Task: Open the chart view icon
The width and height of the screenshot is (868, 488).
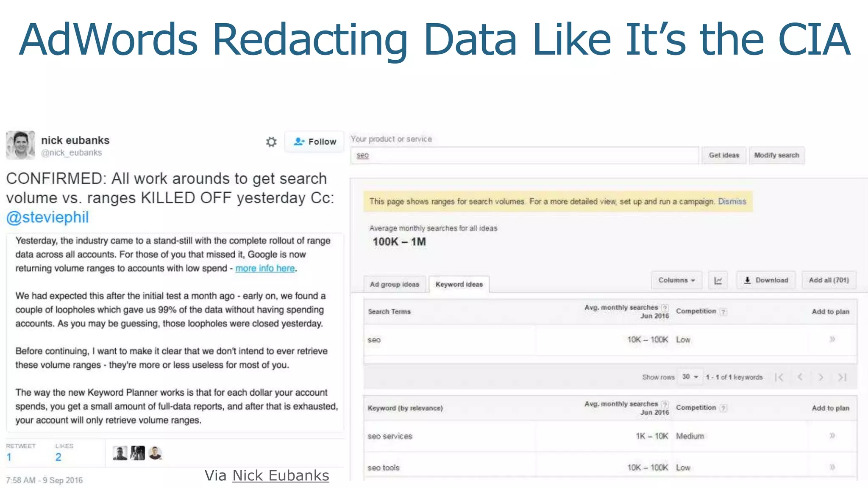Action: pyautogui.click(x=718, y=280)
